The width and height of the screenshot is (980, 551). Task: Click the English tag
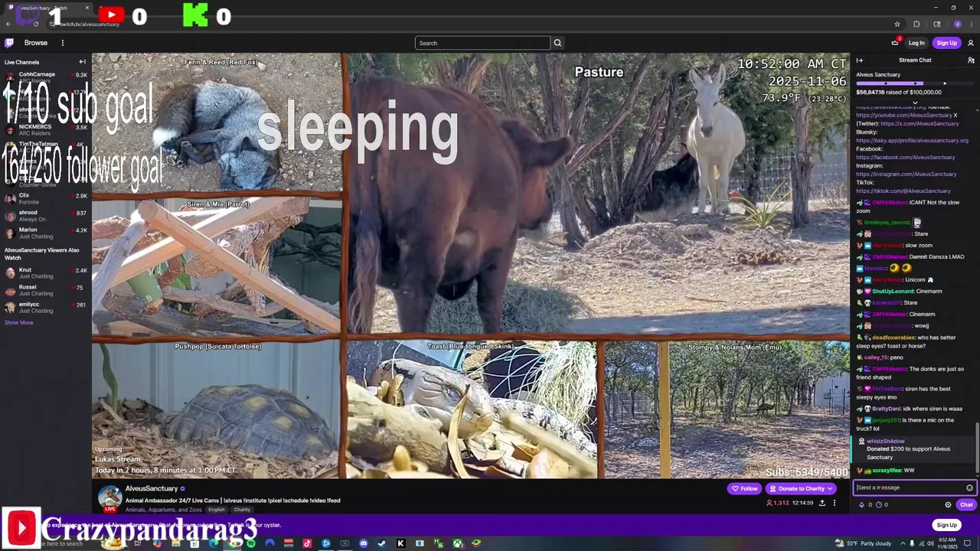click(x=217, y=510)
